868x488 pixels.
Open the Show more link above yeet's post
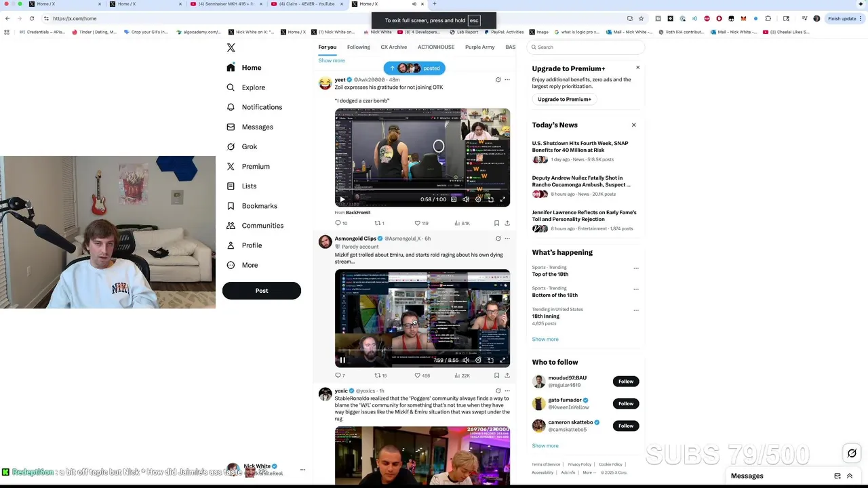coord(332,60)
